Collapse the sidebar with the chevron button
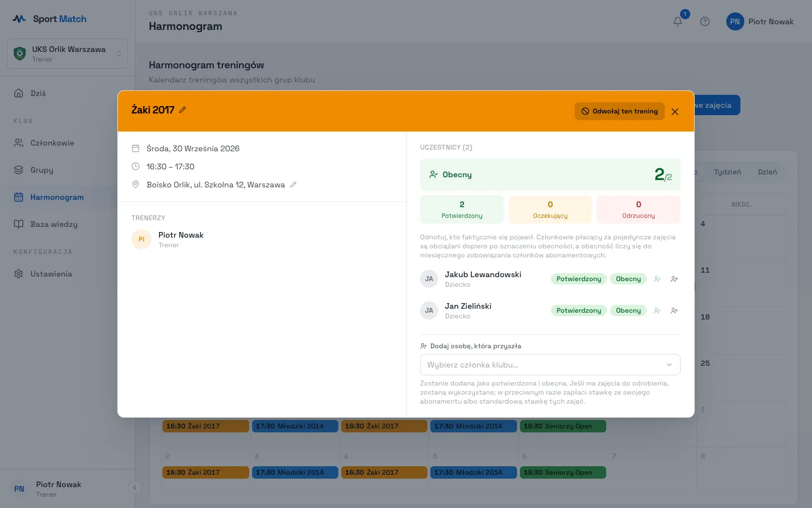 (134, 488)
